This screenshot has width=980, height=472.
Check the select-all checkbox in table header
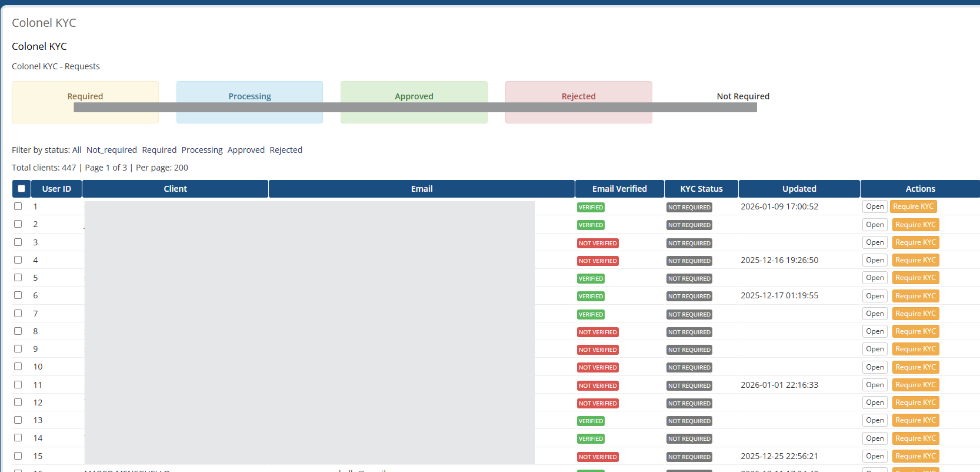coord(21,188)
